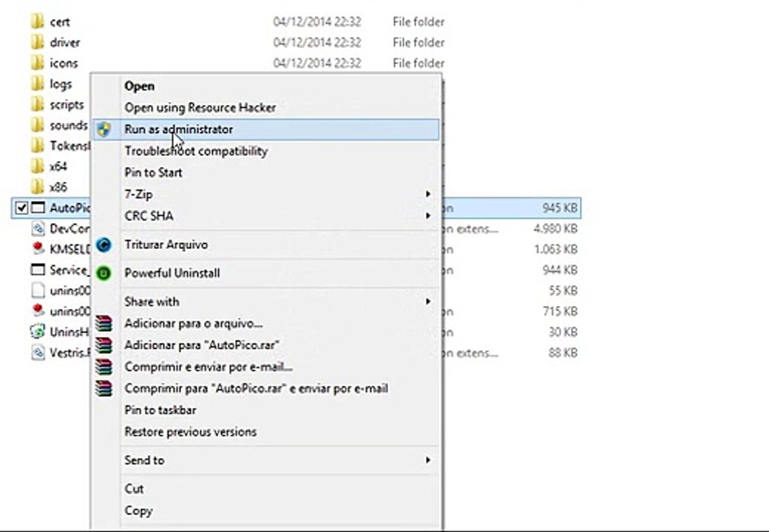Click the sounds folder icon
Viewport: 769px width, 532px height.
click(37, 125)
